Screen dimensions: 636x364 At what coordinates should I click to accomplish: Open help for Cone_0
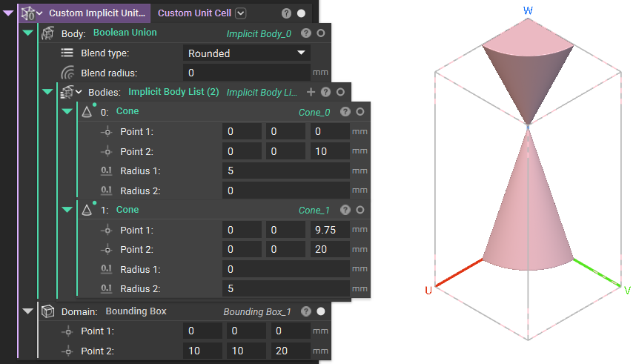[345, 112]
